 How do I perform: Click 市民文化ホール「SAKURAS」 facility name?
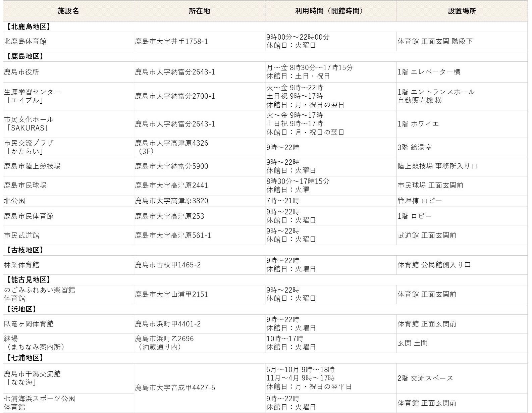(29, 124)
